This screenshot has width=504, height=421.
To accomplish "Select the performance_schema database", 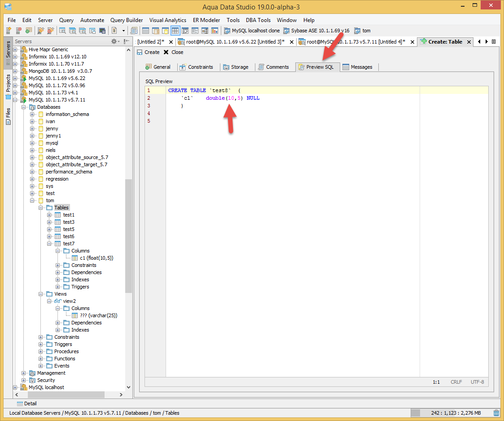I will (69, 172).
